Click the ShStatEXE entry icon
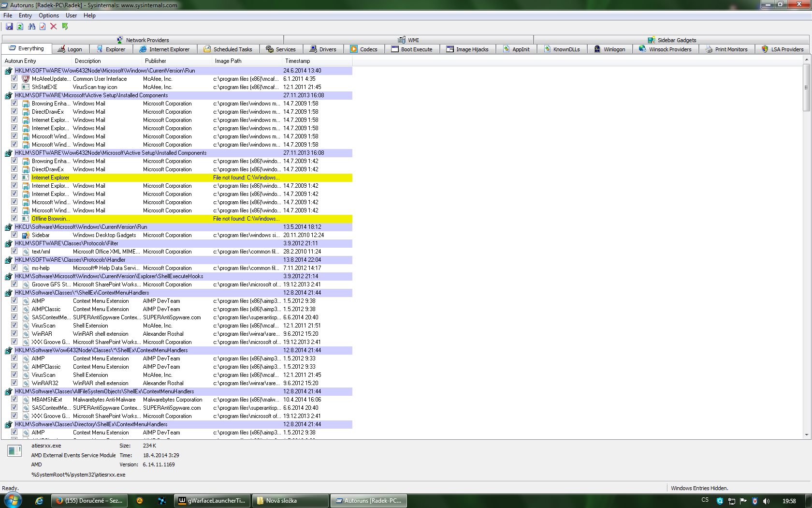812x508 pixels. (x=26, y=87)
